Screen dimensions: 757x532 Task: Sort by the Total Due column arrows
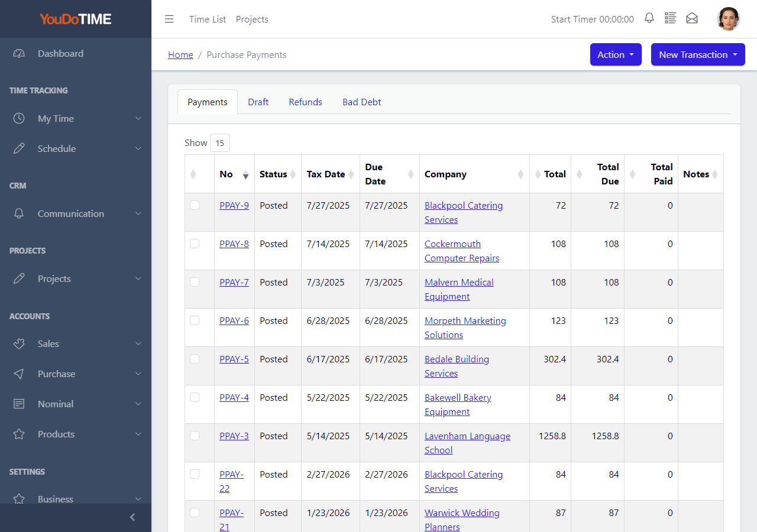point(580,174)
